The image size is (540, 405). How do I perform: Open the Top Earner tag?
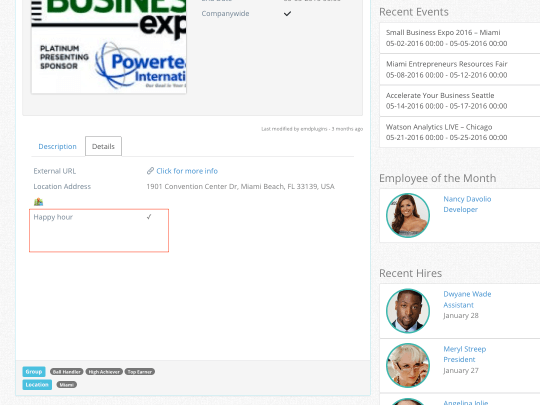click(139, 372)
